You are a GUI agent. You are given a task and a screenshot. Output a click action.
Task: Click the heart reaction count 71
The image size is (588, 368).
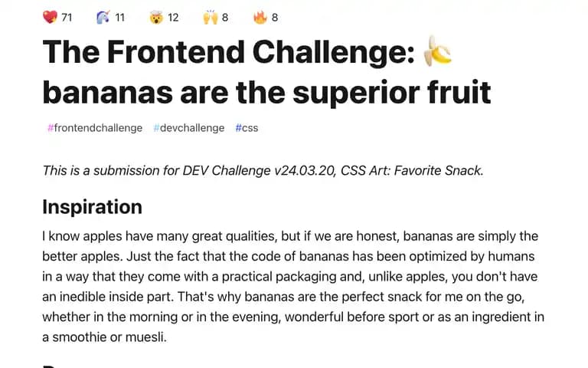coord(67,18)
